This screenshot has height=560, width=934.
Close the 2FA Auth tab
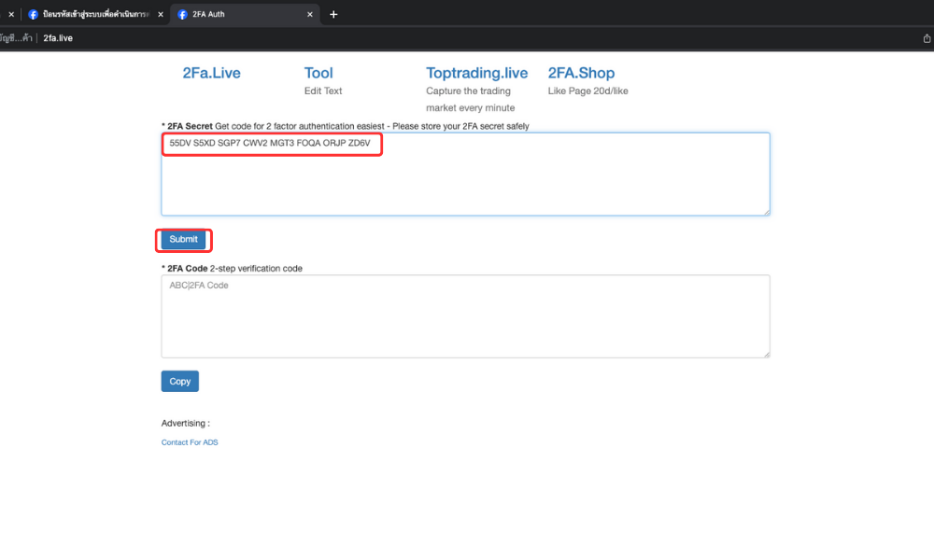(x=310, y=14)
